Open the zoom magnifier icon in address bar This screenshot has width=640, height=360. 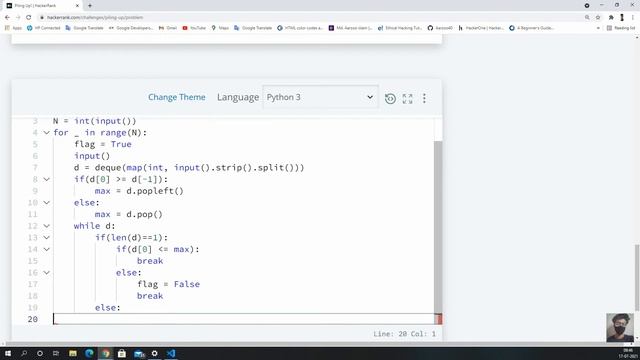(587, 18)
